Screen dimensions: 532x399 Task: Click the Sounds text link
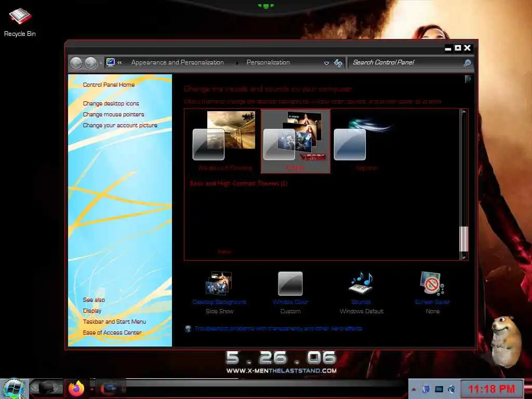point(362,302)
